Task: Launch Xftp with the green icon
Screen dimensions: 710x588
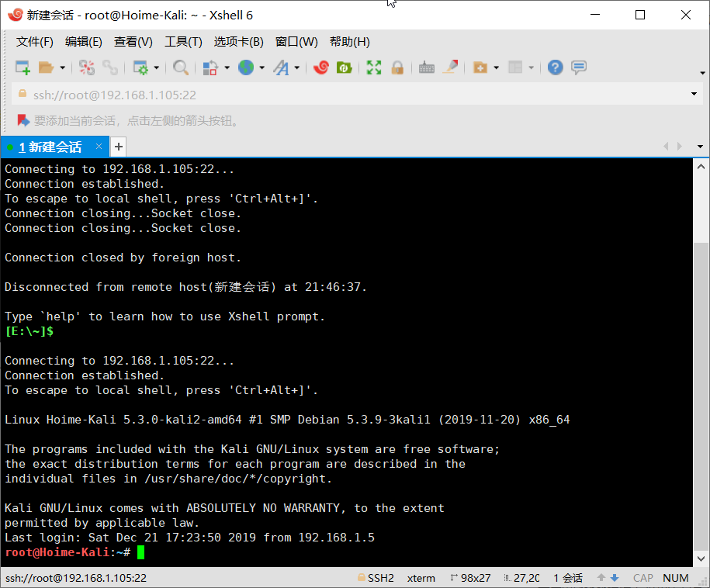Action: 344,68
